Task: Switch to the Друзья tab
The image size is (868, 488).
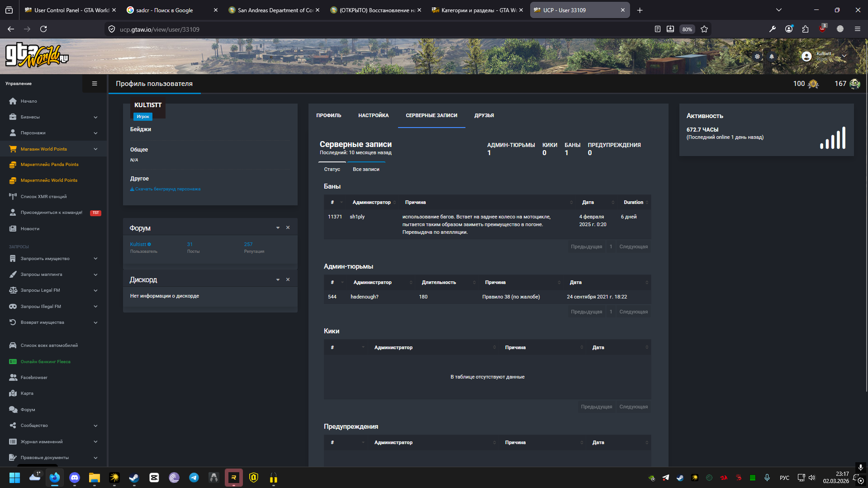Action: pos(484,116)
